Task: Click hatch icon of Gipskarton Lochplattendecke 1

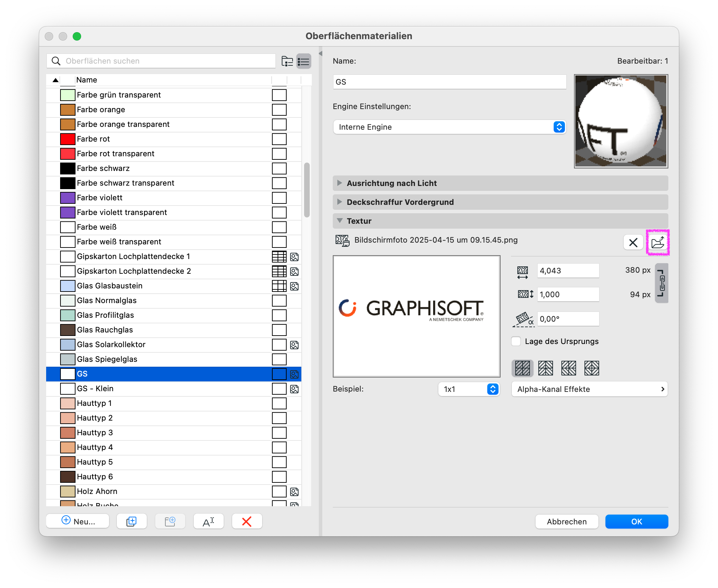Action: point(279,257)
